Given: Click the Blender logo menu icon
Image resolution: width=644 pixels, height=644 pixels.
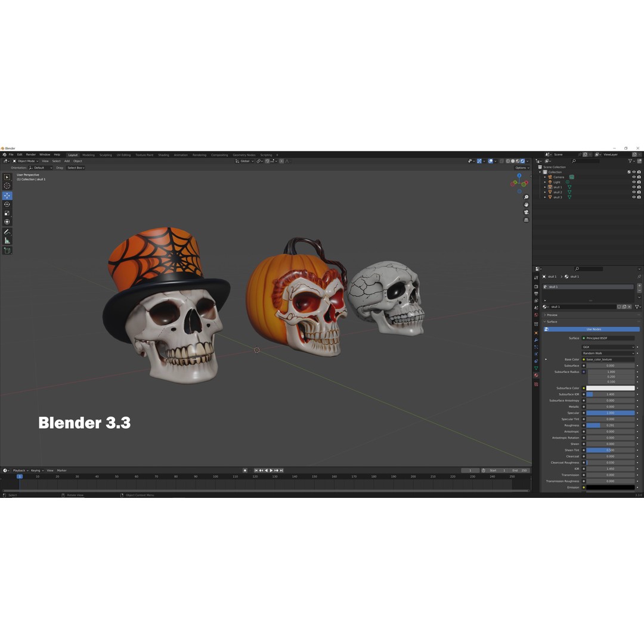Looking at the screenshot, I should tap(4, 155).
